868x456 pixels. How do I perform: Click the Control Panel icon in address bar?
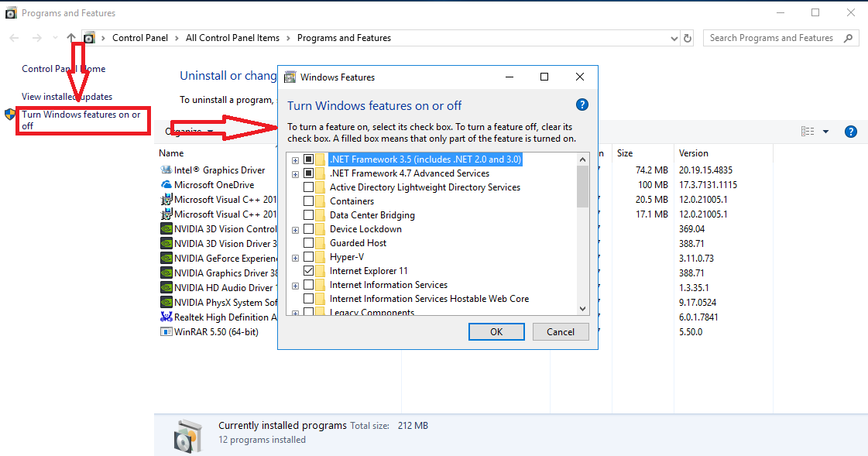click(89, 38)
